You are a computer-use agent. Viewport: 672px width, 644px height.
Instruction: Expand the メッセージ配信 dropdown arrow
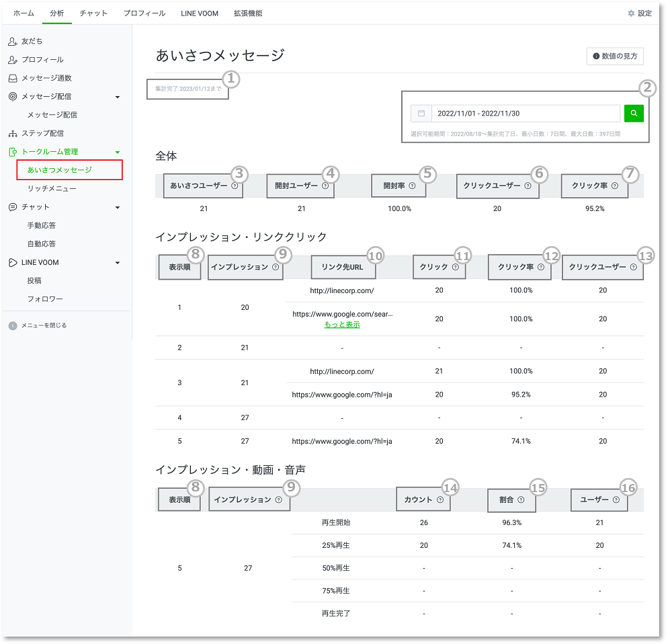point(118,97)
